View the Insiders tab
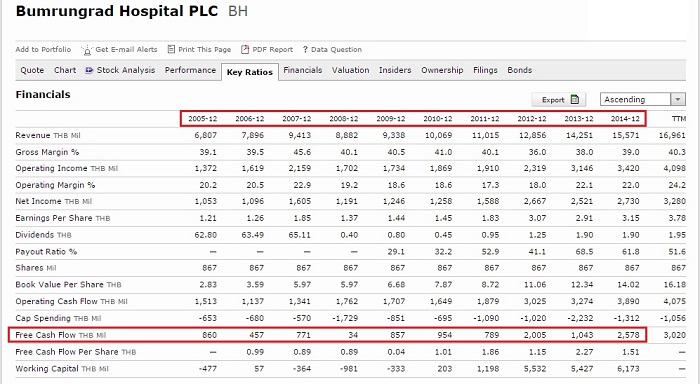700x384 pixels. coord(395,70)
